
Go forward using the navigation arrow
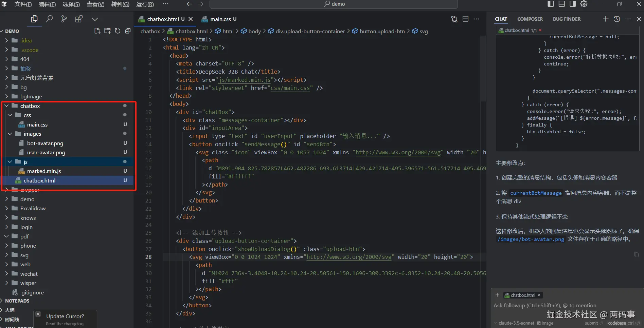(x=201, y=4)
